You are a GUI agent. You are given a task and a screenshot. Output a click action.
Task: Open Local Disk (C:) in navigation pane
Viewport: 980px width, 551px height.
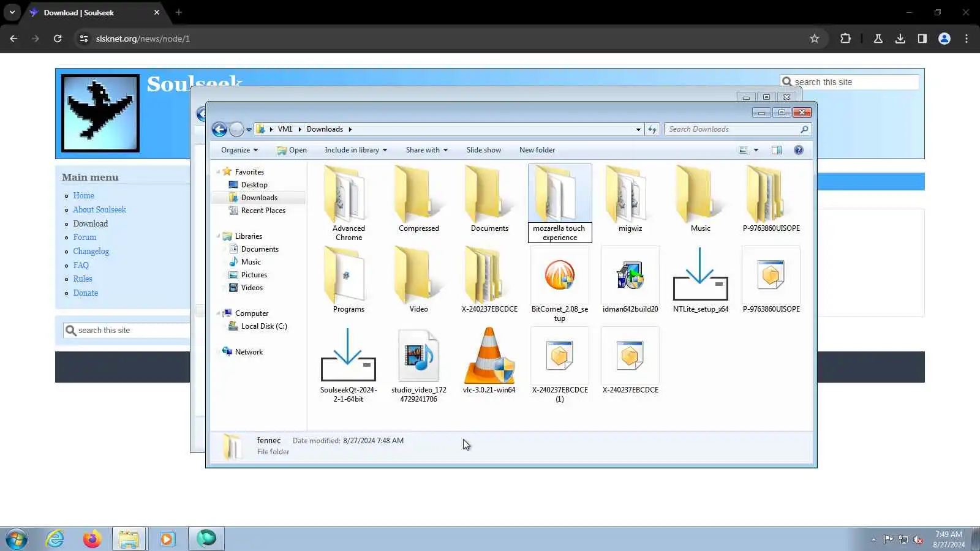[x=264, y=326]
